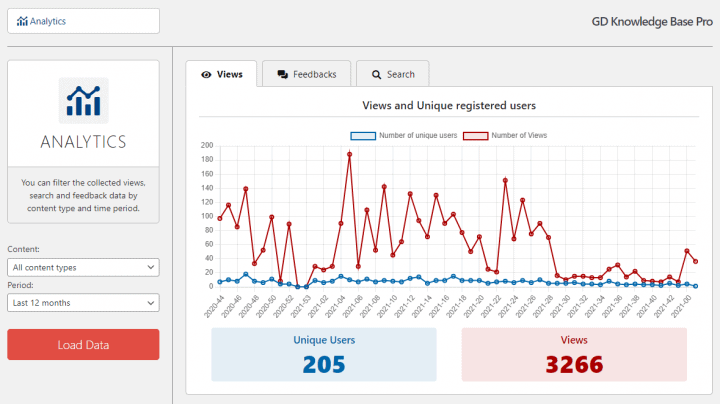
Task: Click the speech bubbles icon on Feedbacks tab
Action: 282,74
